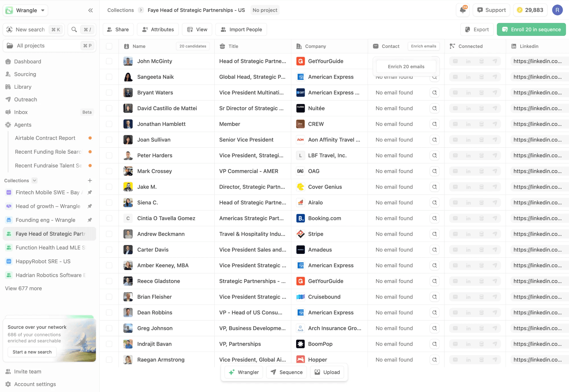The height and width of the screenshot is (392, 569).
Task: Check the Carter Davis row checkbox
Action: point(109,250)
